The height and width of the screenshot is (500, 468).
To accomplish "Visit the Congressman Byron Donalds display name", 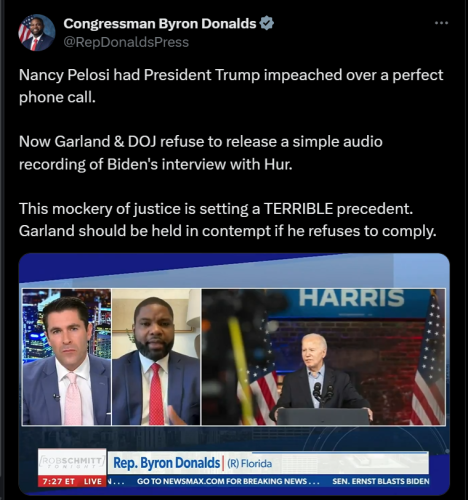I will point(160,24).
